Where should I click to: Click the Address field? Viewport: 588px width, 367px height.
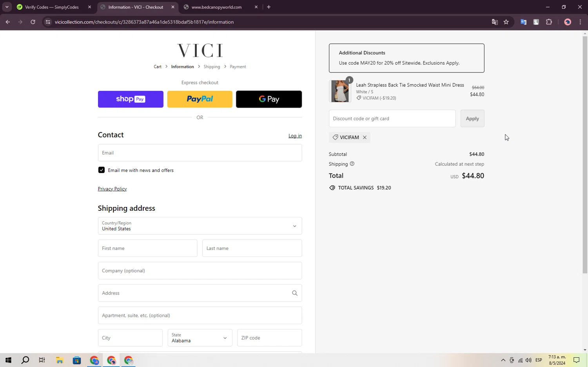click(x=200, y=293)
